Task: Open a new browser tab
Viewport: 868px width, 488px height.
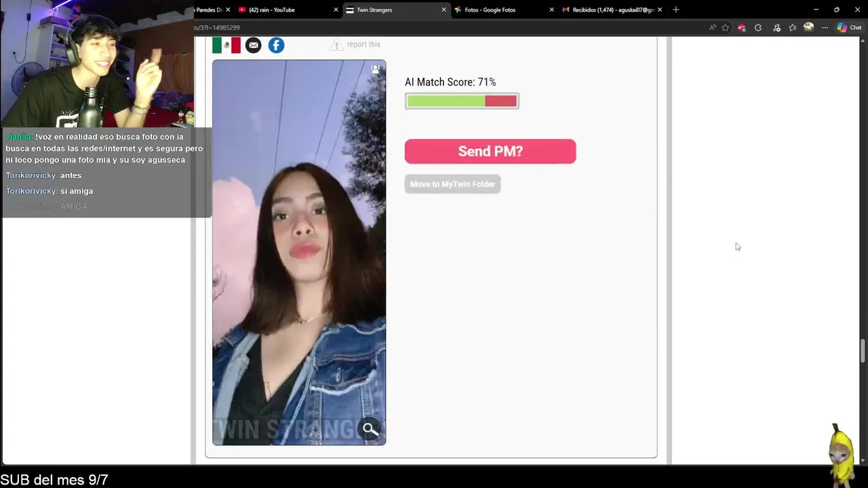Action: coord(675,9)
